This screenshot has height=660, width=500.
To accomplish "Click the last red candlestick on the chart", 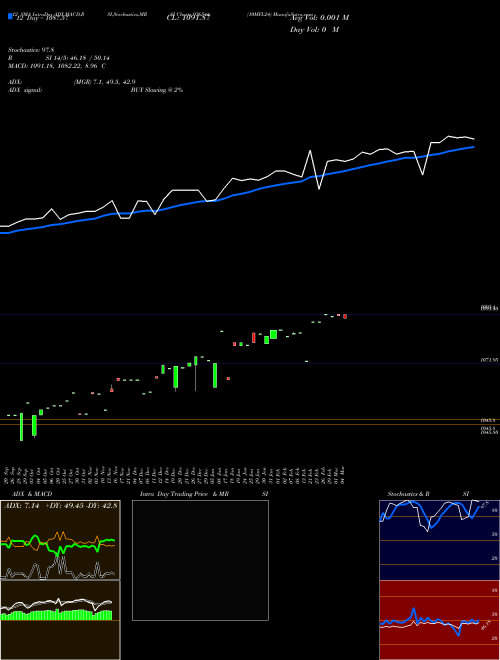I will click(345, 316).
